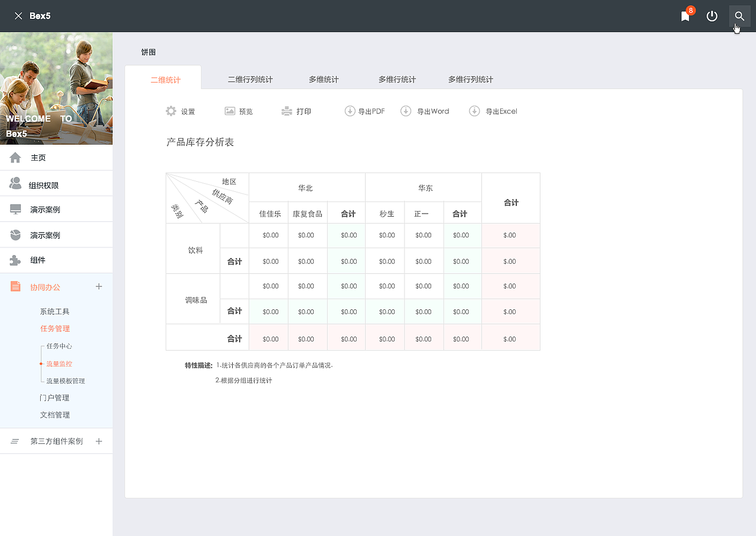Select 任务管理 in the sidebar
The height and width of the screenshot is (536, 756).
click(55, 329)
